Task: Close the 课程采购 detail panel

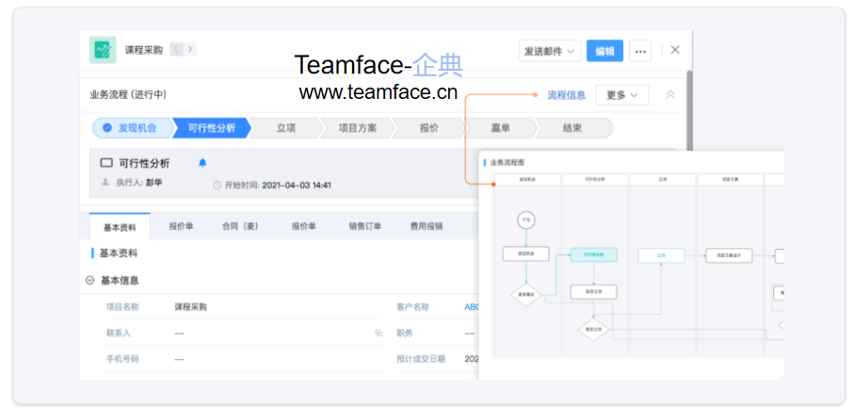Action: point(675,50)
